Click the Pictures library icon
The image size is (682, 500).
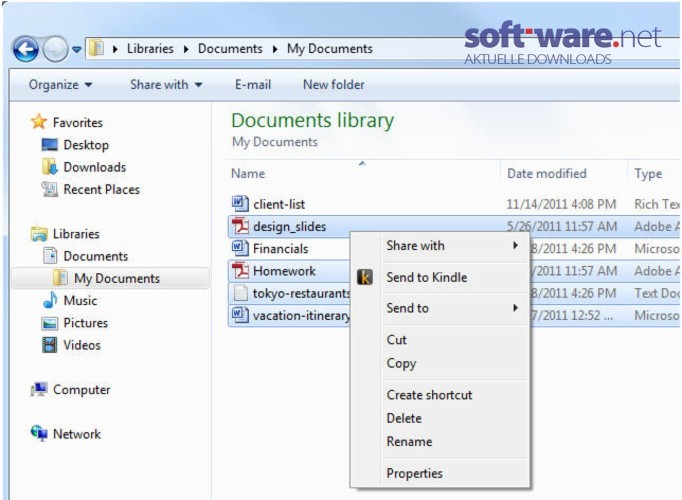tap(49, 323)
